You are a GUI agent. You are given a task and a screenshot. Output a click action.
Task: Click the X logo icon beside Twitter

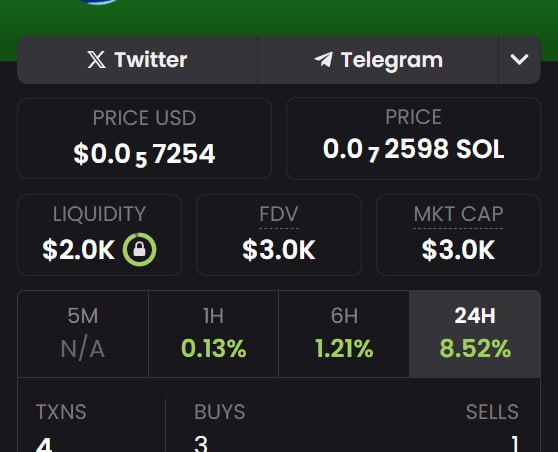pos(96,59)
